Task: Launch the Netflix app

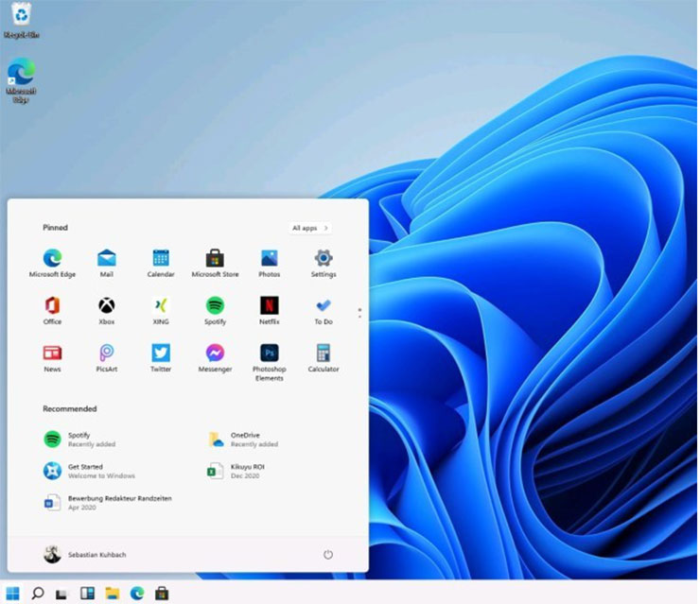Action: (x=270, y=311)
